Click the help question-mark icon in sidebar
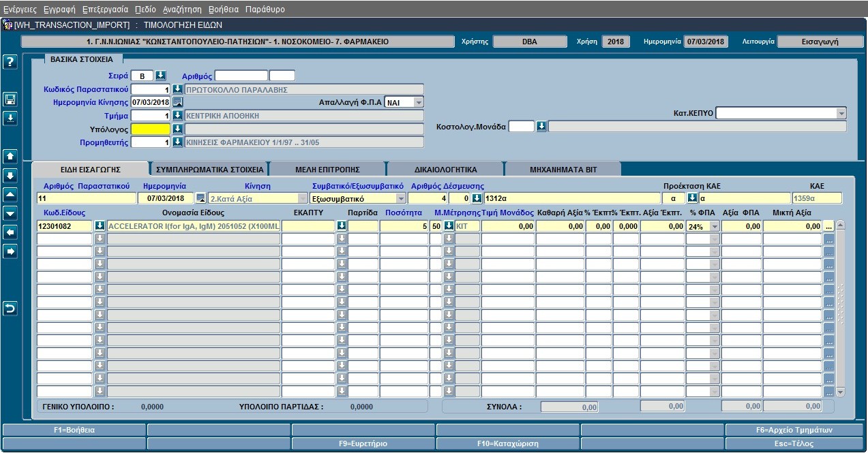Viewport: 868px width, 453px height. tap(10, 63)
